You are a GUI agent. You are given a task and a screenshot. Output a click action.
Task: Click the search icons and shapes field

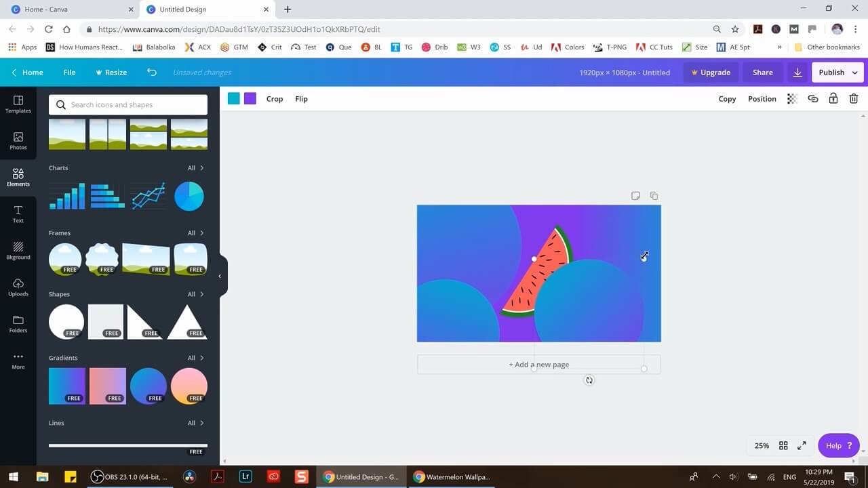[128, 105]
